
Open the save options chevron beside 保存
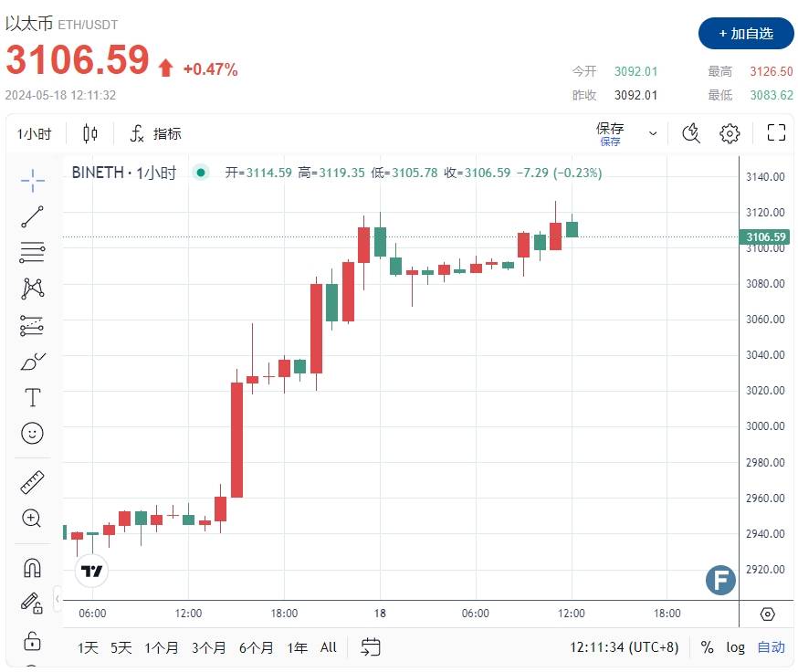pyautogui.click(x=652, y=132)
